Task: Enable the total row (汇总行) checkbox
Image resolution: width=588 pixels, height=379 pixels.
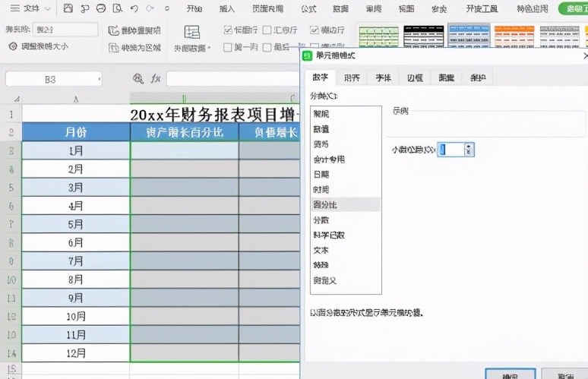Action: [268, 30]
